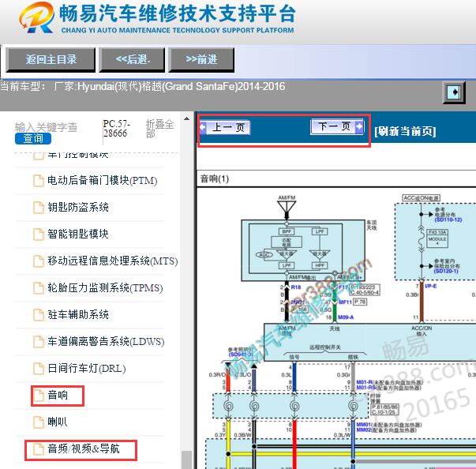476x469 pixels.
Task: Go forward with the >>前进 button
Action: pyautogui.click(x=201, y=60)
